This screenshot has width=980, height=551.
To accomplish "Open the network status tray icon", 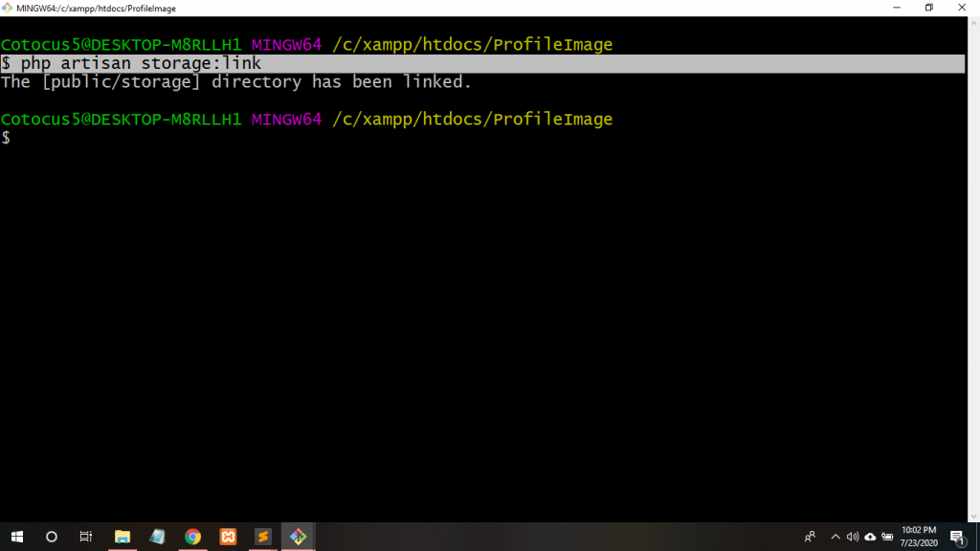I will coord(887,537).
